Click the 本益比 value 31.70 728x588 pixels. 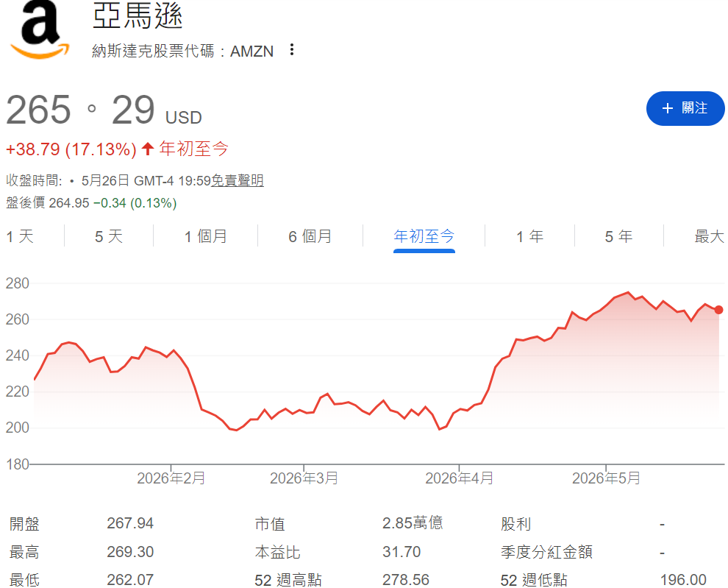click(402, 552)
